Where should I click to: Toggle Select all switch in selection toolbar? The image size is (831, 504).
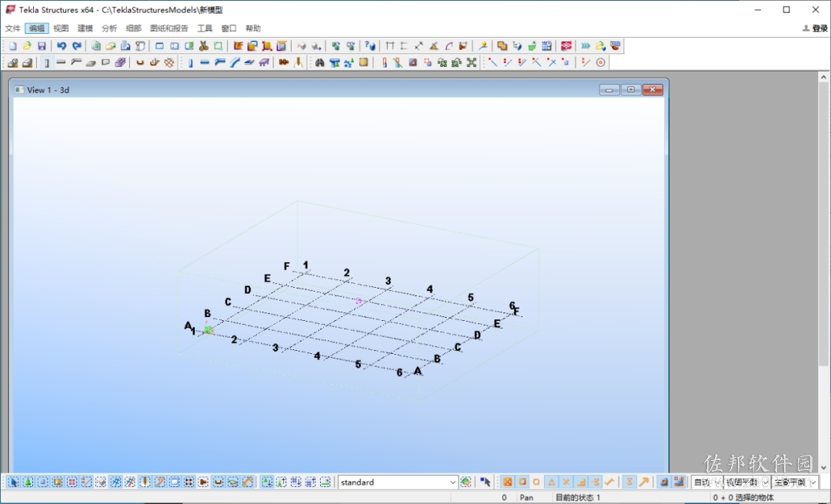13,482
